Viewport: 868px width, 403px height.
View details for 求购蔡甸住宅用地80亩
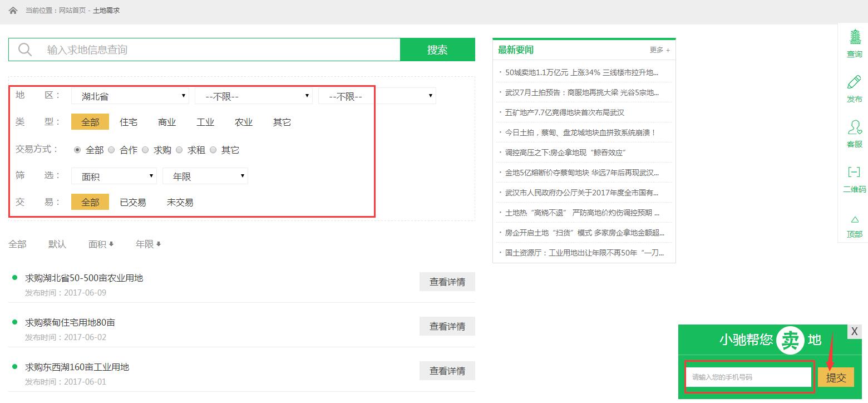point(447,326)
